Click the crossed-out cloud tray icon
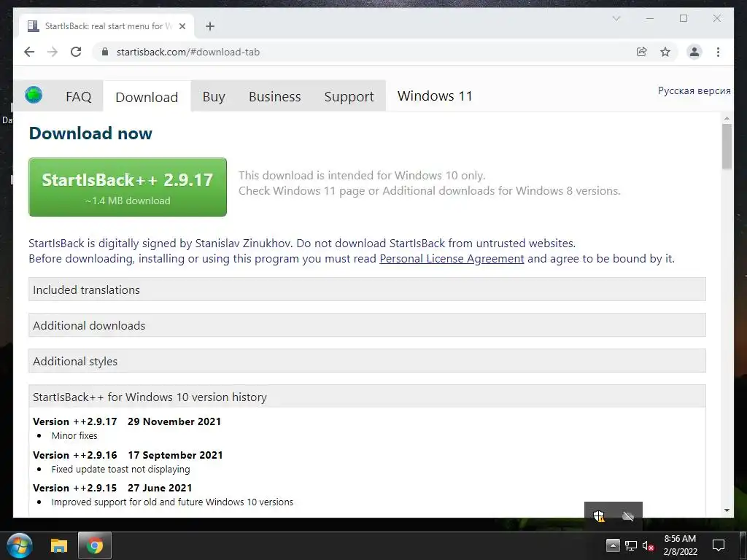This screenshot has height=560, width=747. pyautogui.click(x=628, y=516)
